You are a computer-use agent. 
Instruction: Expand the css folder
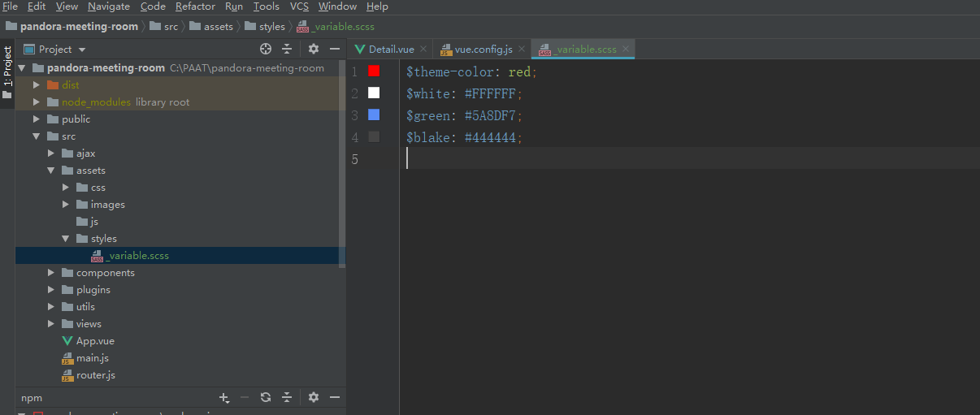coord(65,187)
